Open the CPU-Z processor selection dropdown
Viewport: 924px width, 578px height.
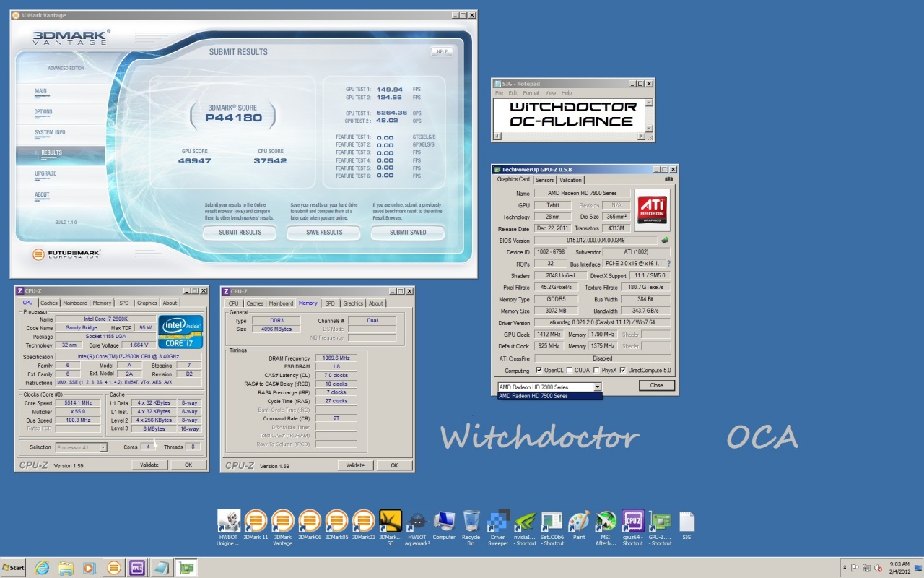point(103,447)
